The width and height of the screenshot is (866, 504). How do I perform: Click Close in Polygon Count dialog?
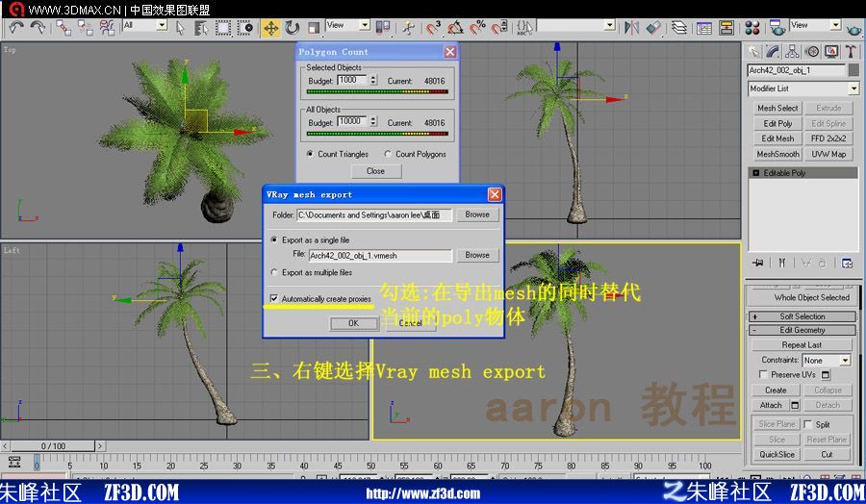[375, 171]
